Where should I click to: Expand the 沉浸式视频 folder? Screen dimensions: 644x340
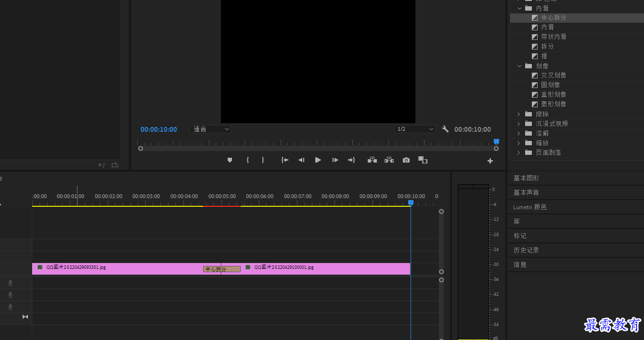519,124
